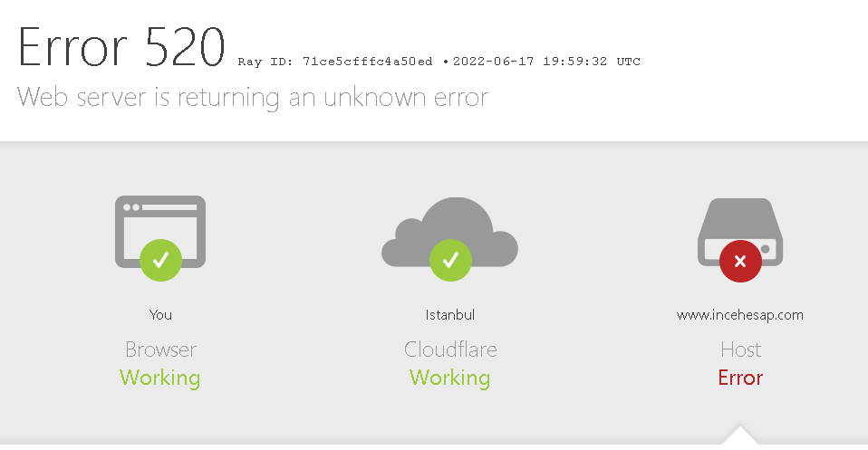
Task: Click the Browser label text
Action: point(160,349)
